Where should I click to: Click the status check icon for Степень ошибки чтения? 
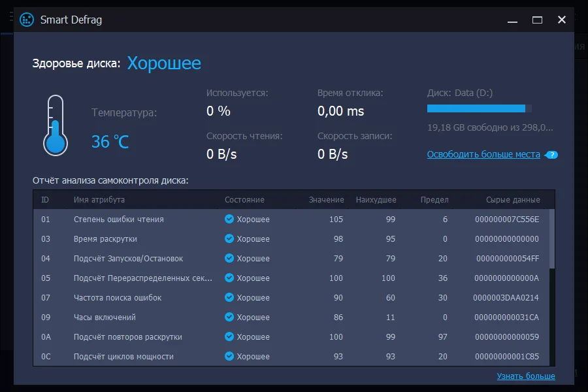229,219
